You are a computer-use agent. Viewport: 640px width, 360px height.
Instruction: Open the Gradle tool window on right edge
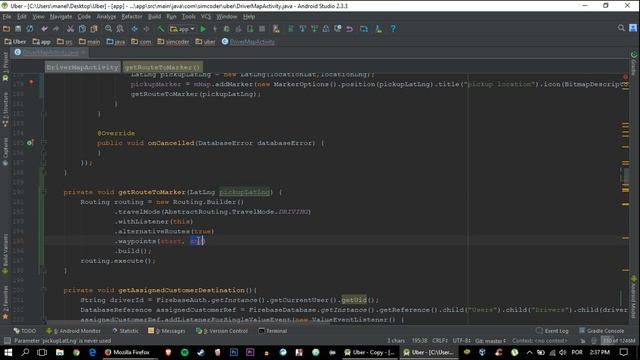[x=634, y=64]
